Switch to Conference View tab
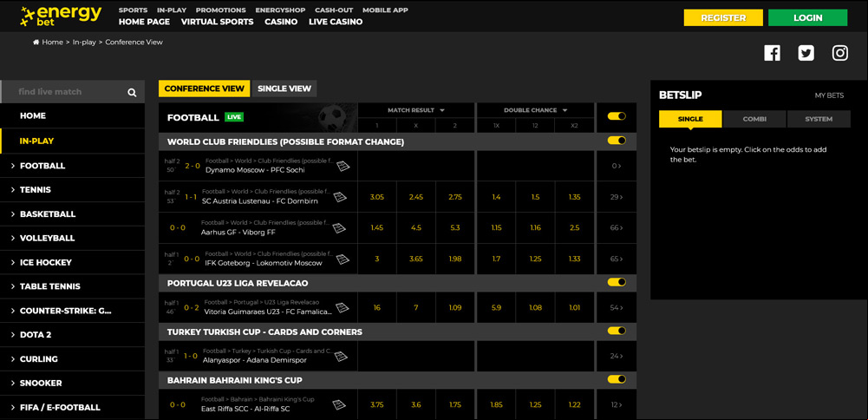 point(205,89)
